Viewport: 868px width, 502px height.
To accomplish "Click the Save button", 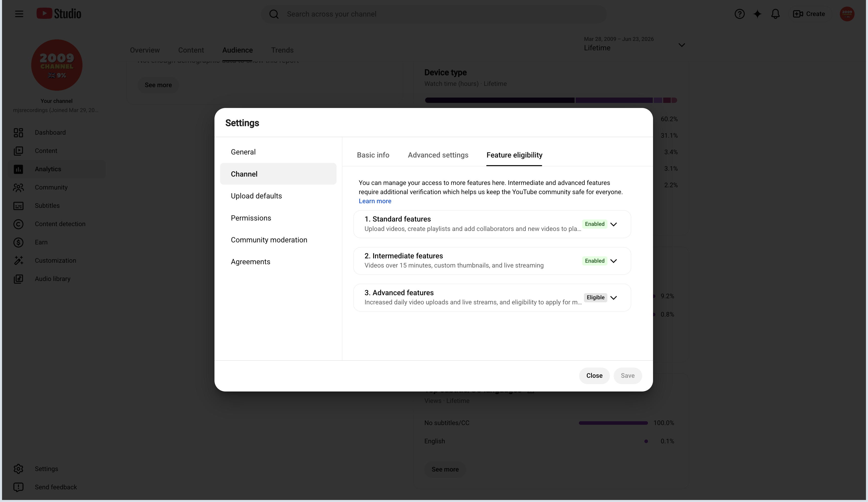I will (x=628, y=376).
